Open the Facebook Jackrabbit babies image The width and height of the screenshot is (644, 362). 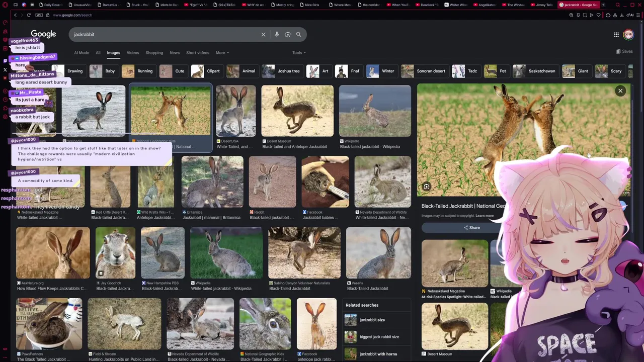click(325, 182)
